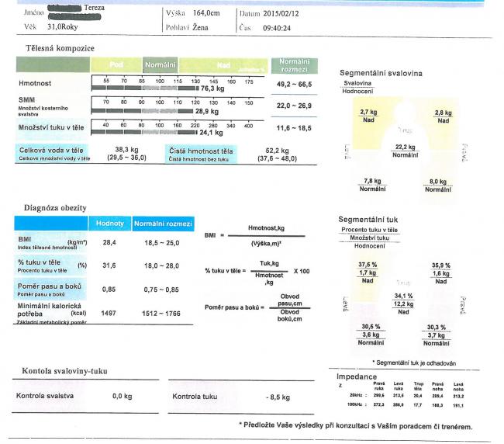Click the fat control value '- 8,5 kg'
Screen dimensions: 504x444
tap(278, 397)
